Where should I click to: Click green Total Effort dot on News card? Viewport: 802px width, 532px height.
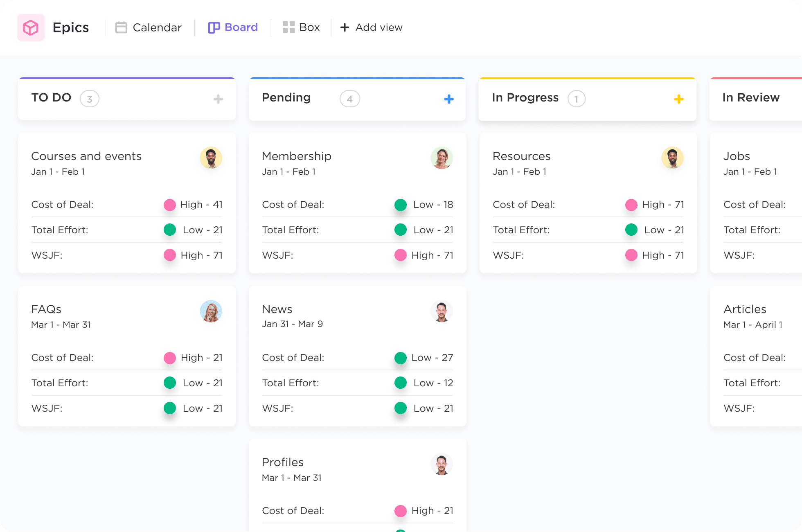coord(400,383)
